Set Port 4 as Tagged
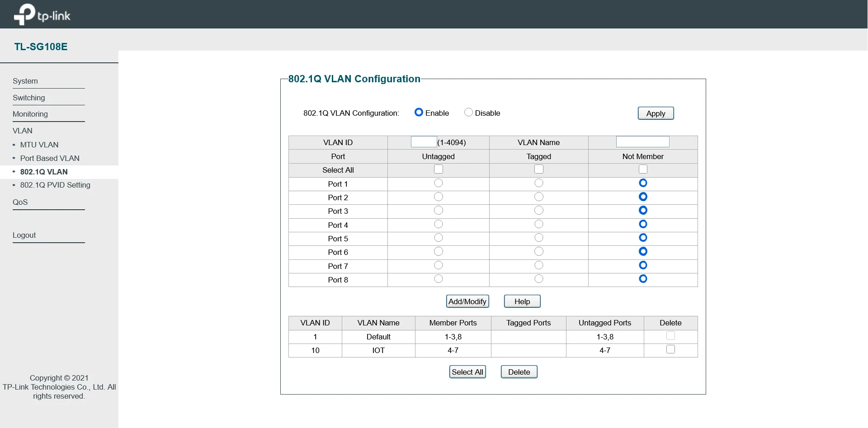This screenshot has width=868, height=428. tap(539, 224)
